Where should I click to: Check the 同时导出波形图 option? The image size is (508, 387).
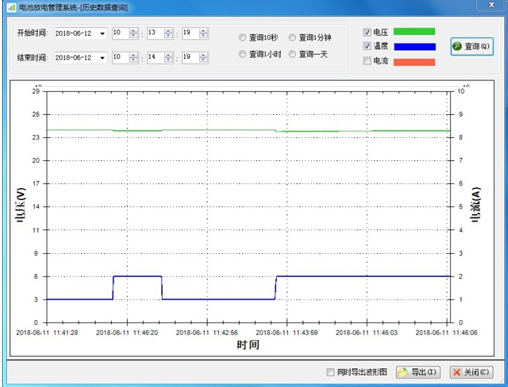(330, 372)
